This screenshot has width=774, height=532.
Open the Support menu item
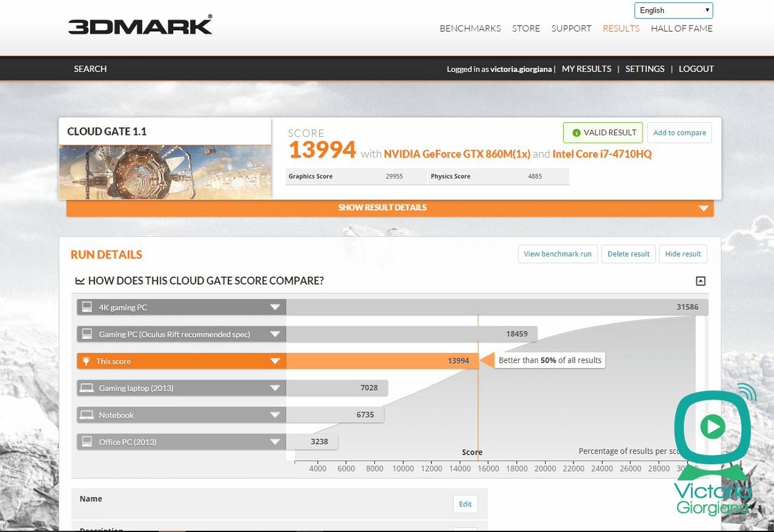tap(571, 28)
